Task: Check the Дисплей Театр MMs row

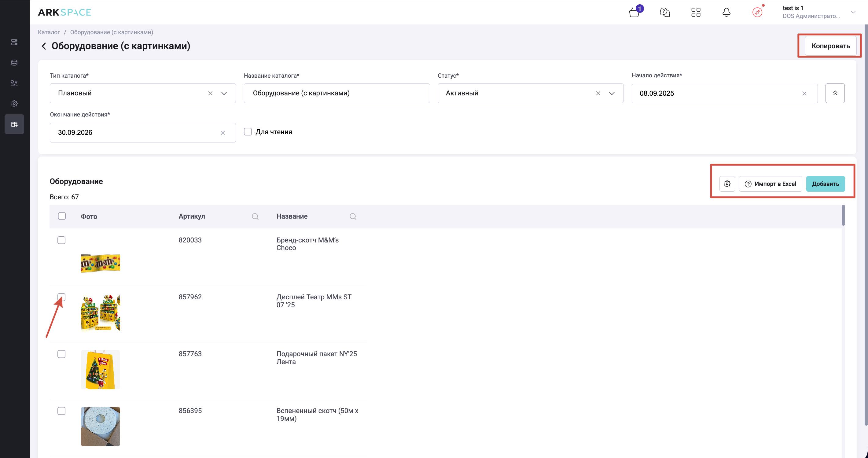Action: (61, 297)
